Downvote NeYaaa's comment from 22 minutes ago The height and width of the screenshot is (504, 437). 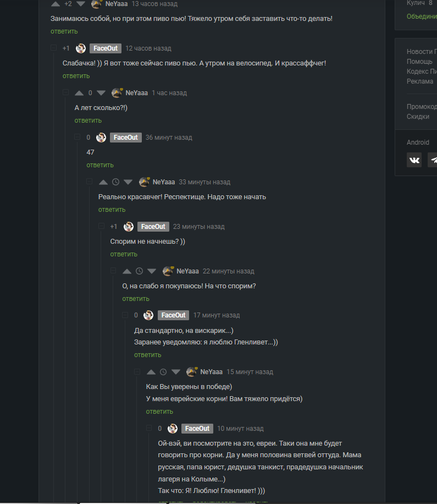coord(152,271)
